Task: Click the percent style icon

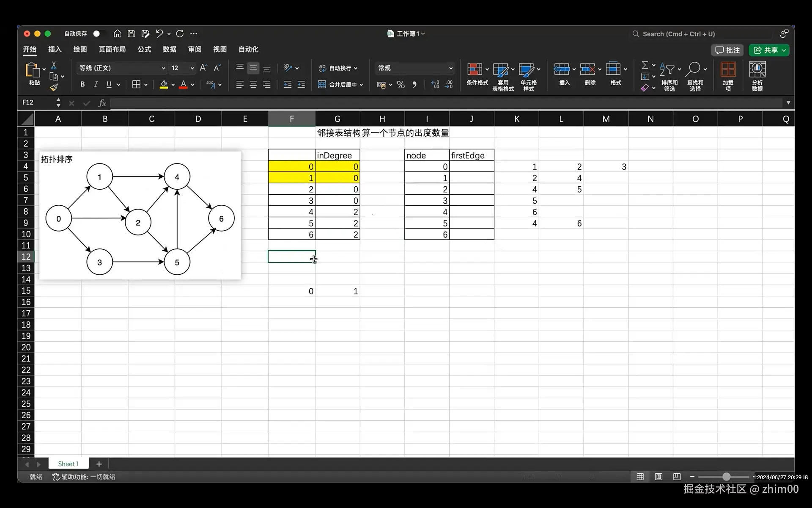Action: point(401,85)
